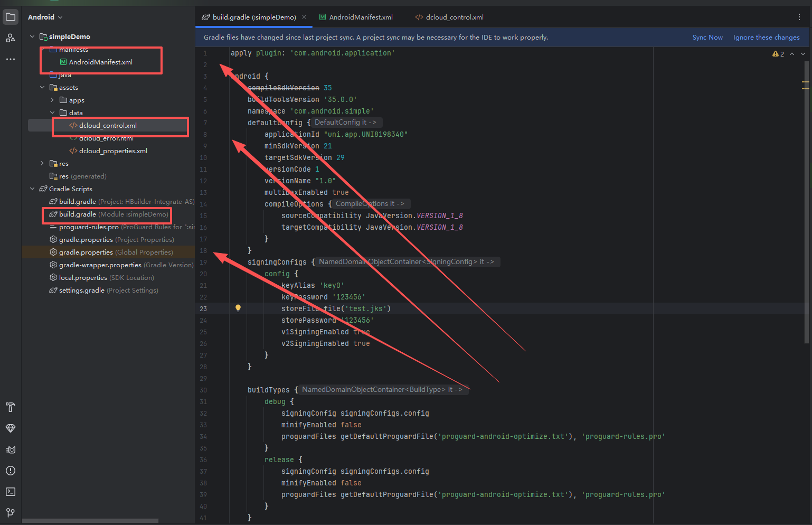Open the Project tool window folder icon
The width and height of the screenshot is (812, 525).
point(11,17)
